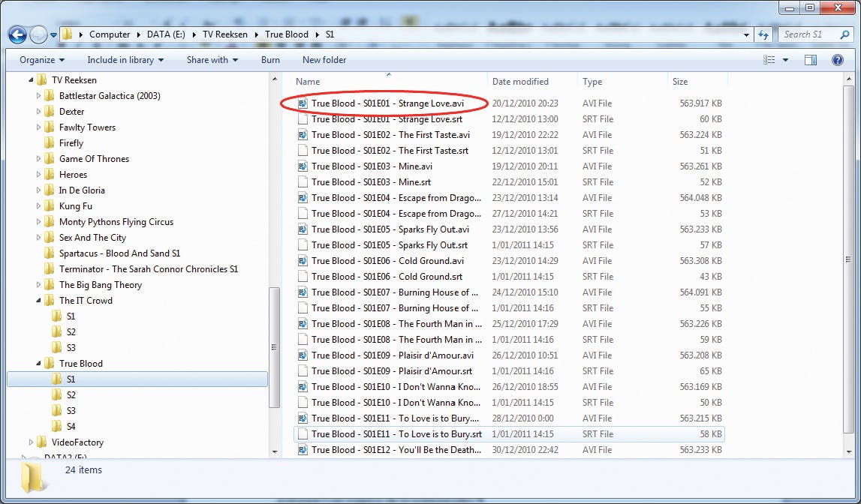The height and width of the screenshot is (504, 861).
Task: Collapse the True Blood tree node
Action: coord(38,364)
